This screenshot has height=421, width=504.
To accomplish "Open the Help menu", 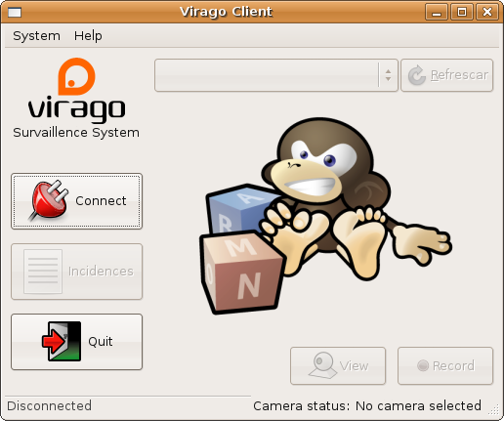I will (88, 35).
